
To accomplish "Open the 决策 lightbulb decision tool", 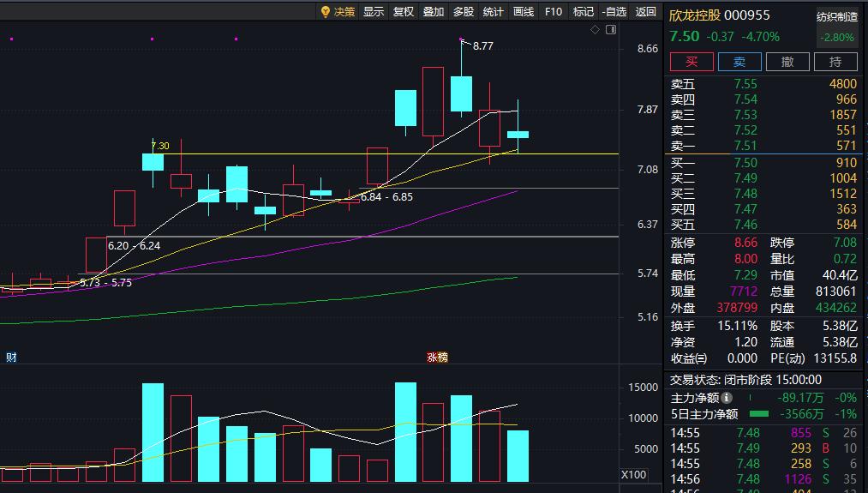I will pos(338,12).
